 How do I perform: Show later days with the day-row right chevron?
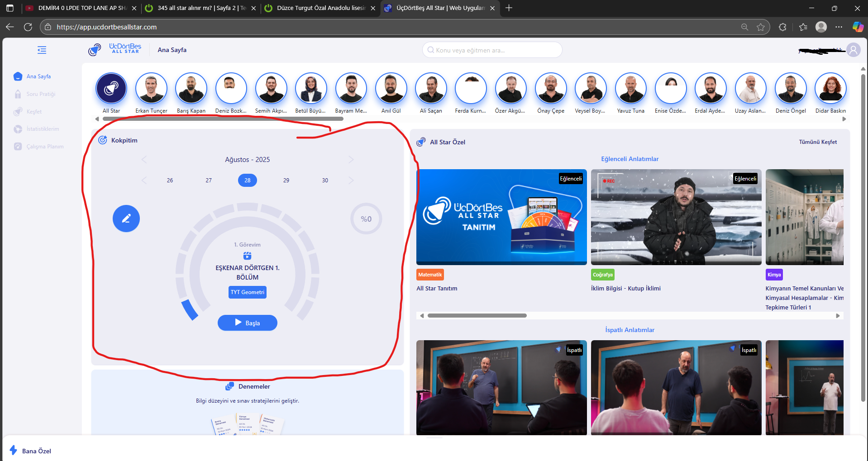pyautogui.click(x=351, y=181)
